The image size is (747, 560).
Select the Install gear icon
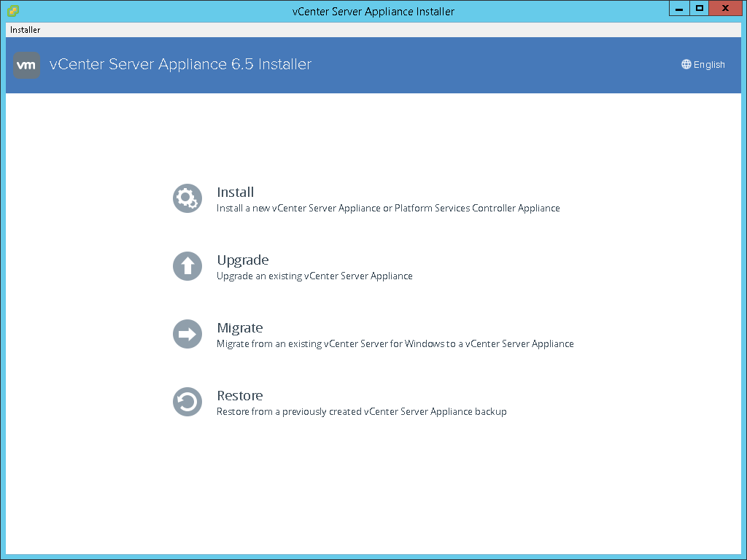187,198
